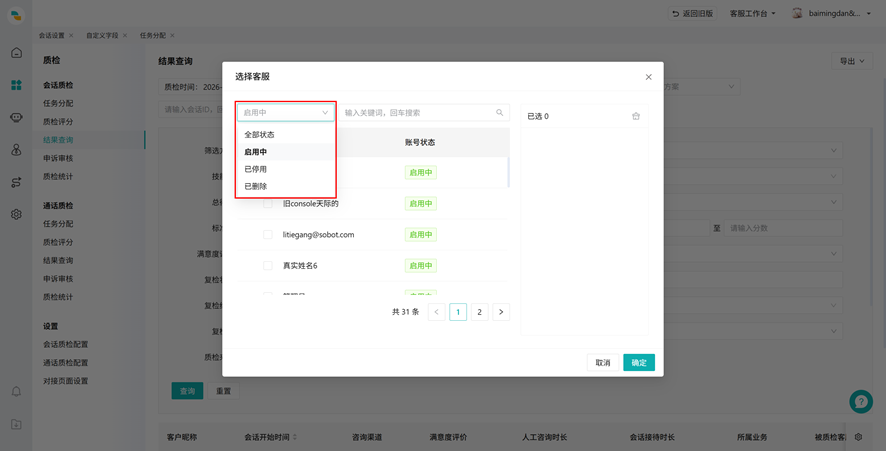Image resolution: width=886 pixels, height=451 pixels.
Task: Go to previous page arrow in pagination
Action: (x=436, y=312)
